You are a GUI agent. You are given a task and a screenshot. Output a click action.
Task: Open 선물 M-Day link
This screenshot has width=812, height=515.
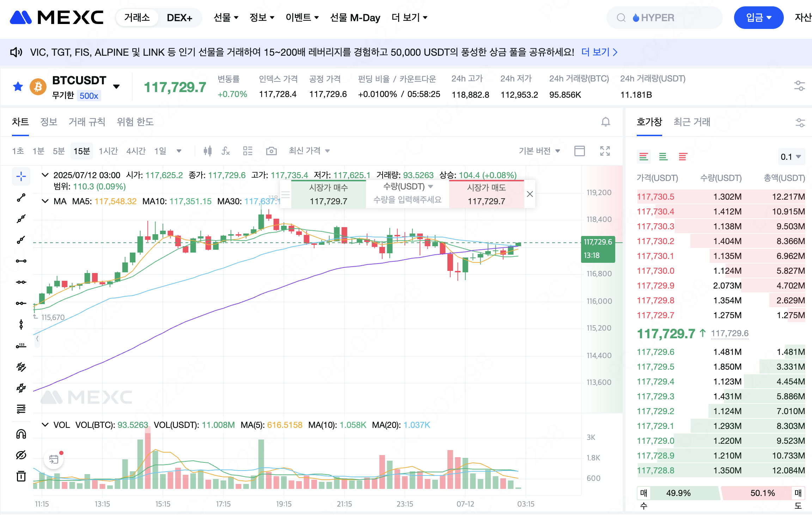click(x=355, y=18)
